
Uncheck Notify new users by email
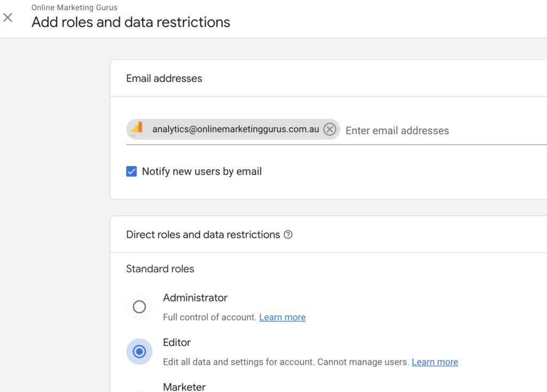tap(131, 171)
